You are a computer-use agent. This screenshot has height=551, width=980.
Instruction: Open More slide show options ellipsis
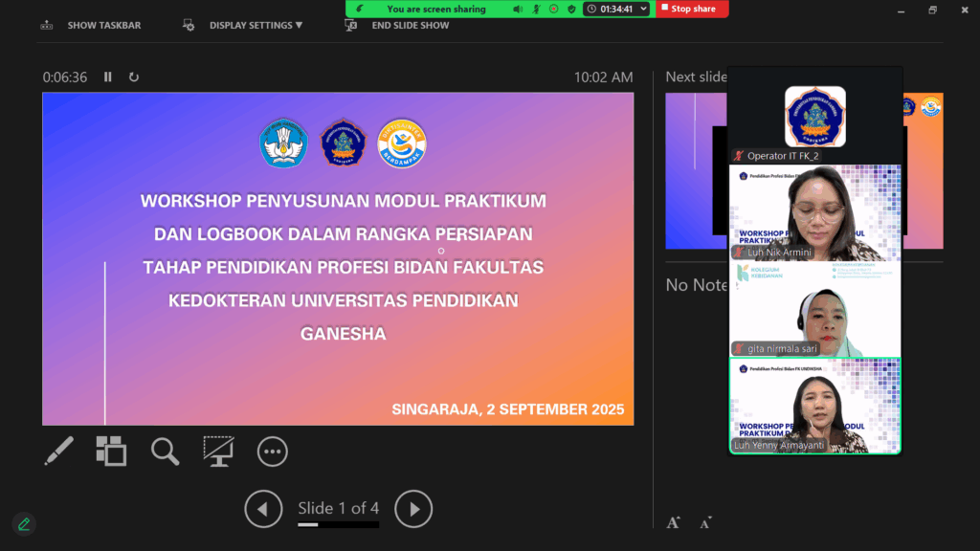[273, 452]
